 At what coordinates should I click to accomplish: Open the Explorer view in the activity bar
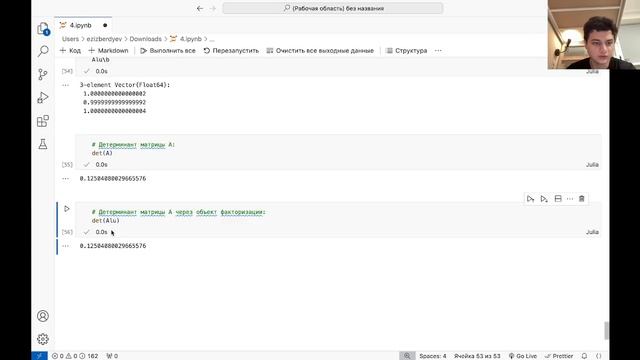(43, 29)
